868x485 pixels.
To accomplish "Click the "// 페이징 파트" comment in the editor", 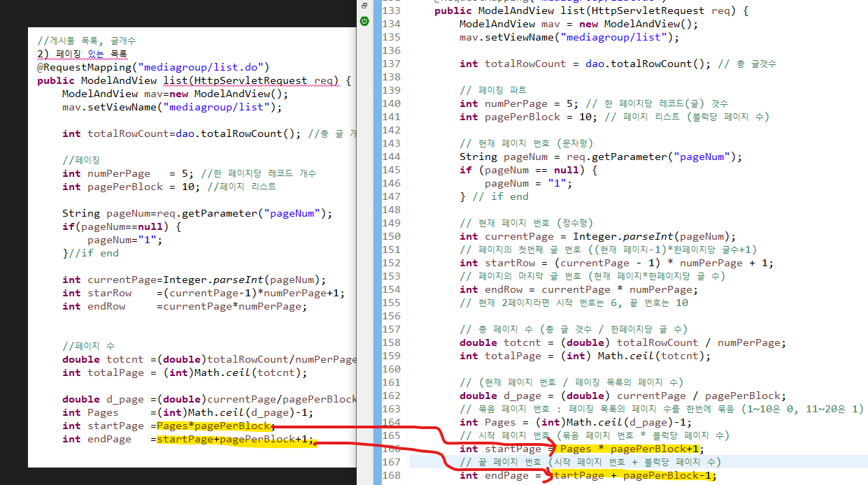I will pos(493,90).
